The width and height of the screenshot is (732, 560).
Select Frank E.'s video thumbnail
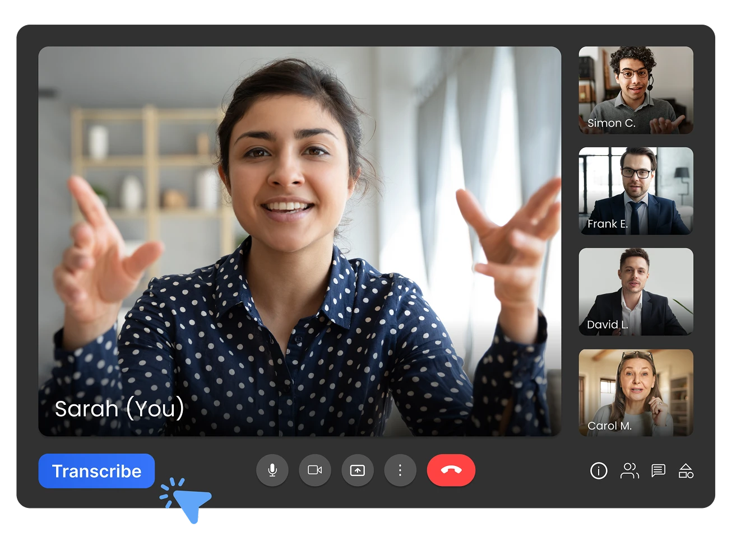635,191
